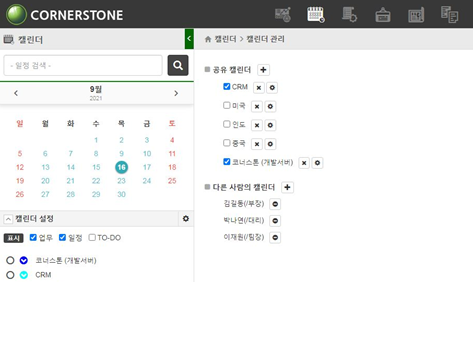This screenshot has width=473, height=364.
Task: Open cyan color dropdown for CRM
Action: (x=24, y=275)
